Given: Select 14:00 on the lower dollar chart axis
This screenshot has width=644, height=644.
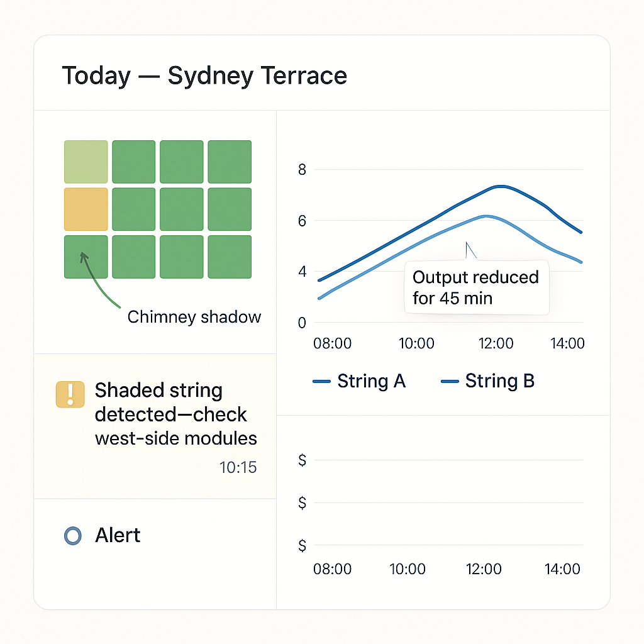Looking at the screenshot, I should (x=562, y=569).
